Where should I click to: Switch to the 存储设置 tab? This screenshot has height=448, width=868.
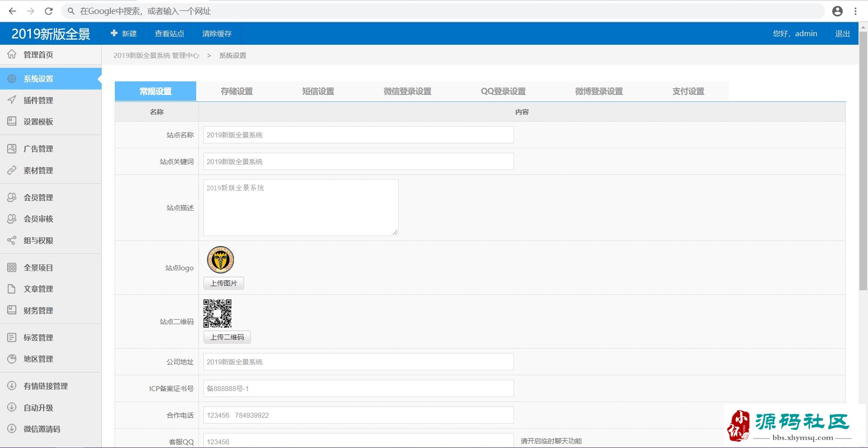click(x=236, y=91)
